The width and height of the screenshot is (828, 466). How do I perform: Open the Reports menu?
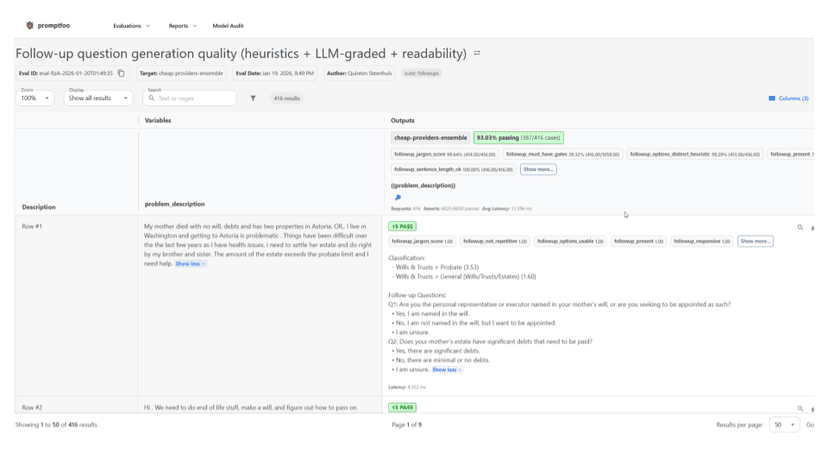click(x=182, y=26)
